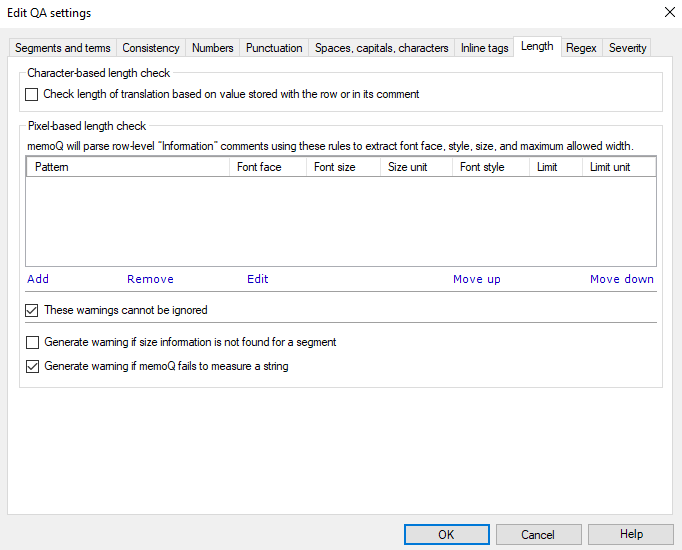This screenshot has width=682, height=550.
Task: Click the Move up link
Action: point(477,279)
